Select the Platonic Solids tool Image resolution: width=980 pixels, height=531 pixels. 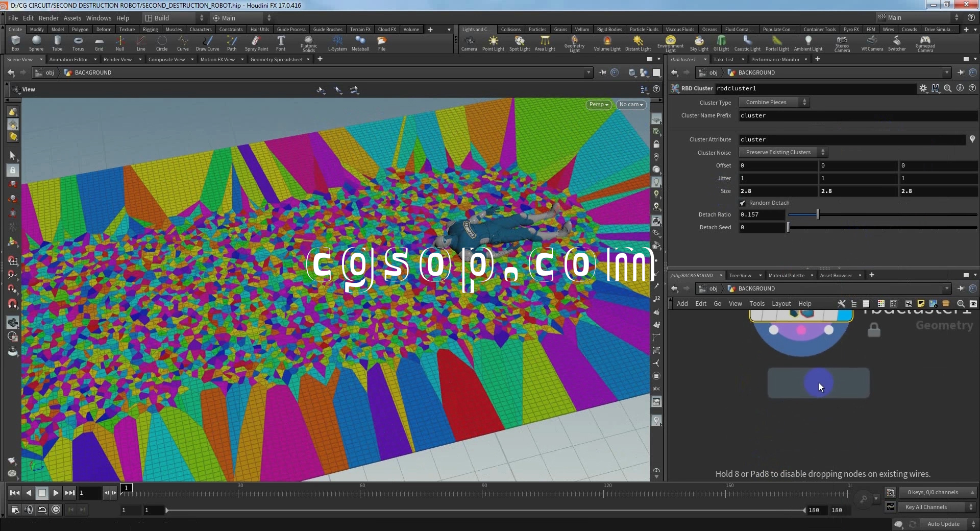[x=308, y=43]
